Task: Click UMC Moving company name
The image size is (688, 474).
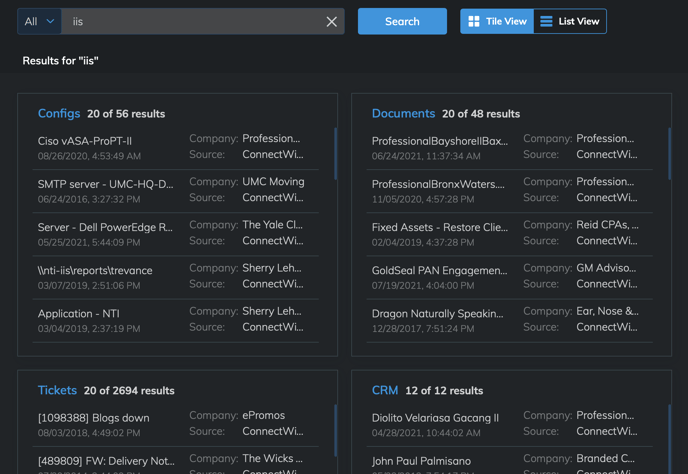Action: tap(273, 181)
